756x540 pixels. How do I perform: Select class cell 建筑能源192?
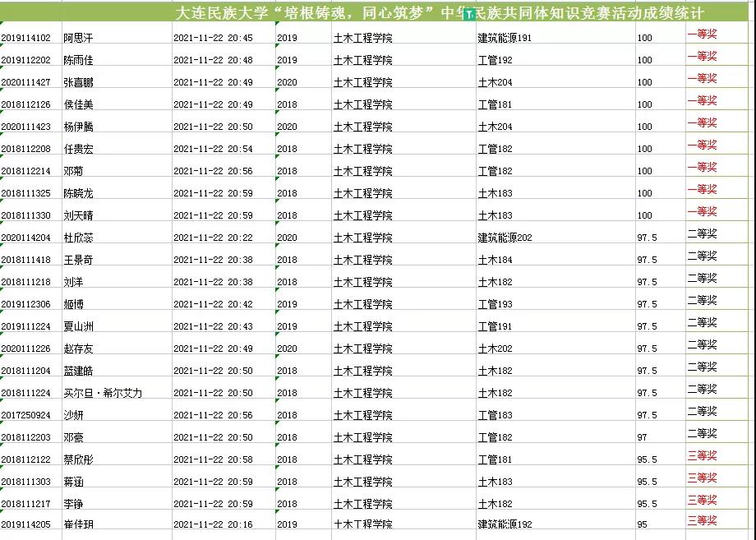[505, 524]
